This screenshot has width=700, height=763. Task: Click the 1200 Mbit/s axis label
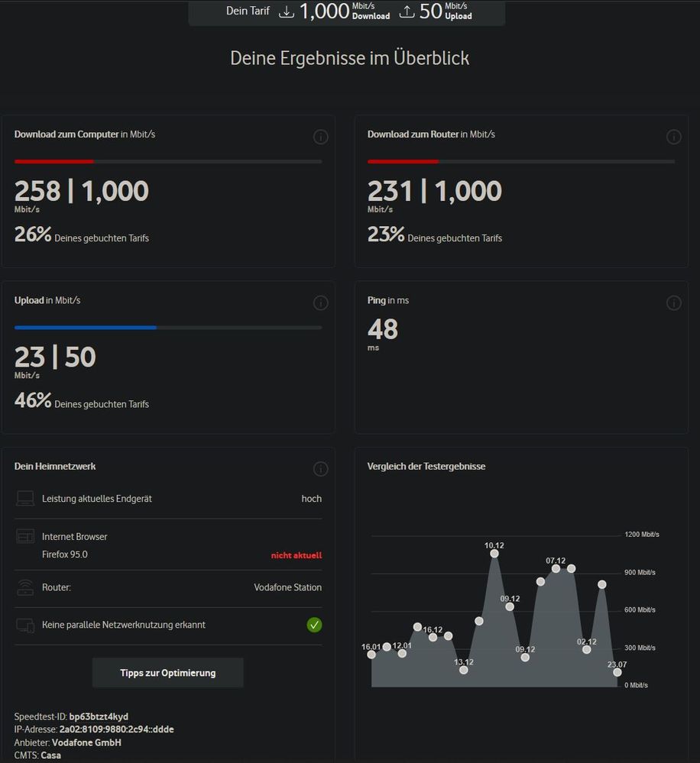(x=642, y=535)
